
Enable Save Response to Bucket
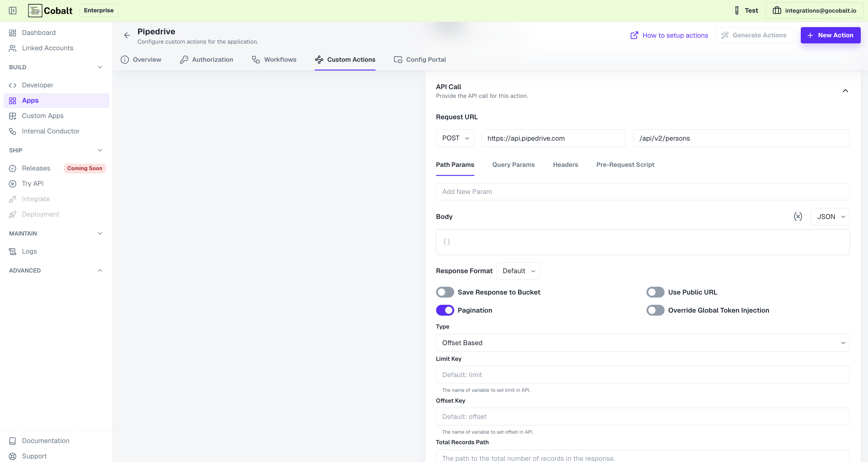click(445, 292)
